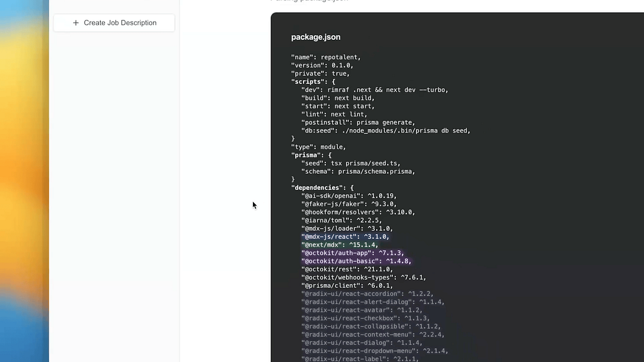Click the @radix-ui/react-alert-dialog line
The width and height of the screenshot is (644, 362).
tap(373, 302)
